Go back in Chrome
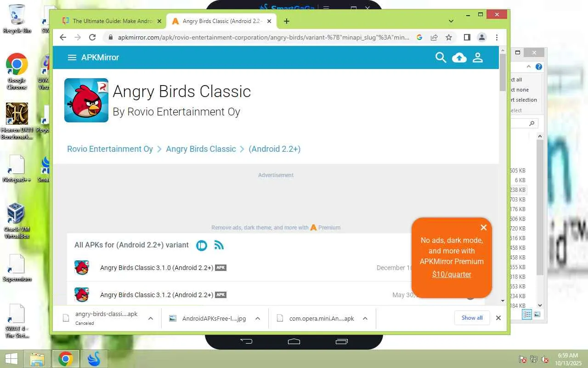This screenshot has width=588, height=368. [63, 37]
